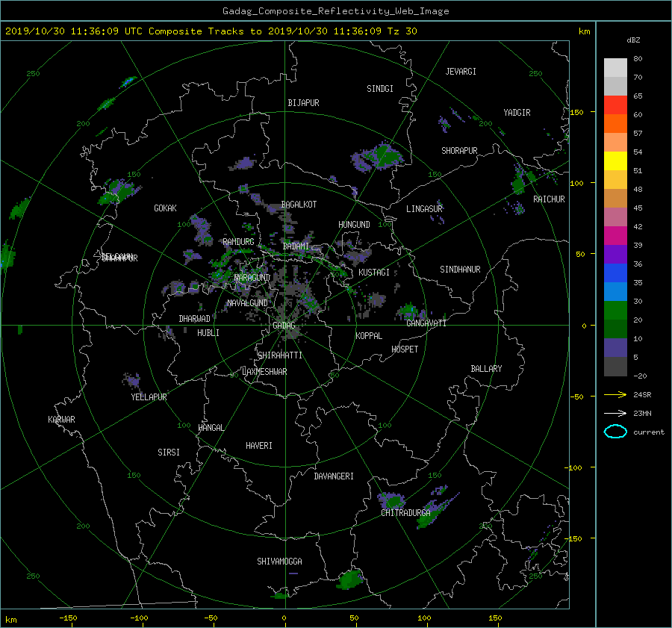The height and width of the screenshot is (628, 672).
Task: Select the bright green 20 dBZ swatch
Action: coord(615,310)
